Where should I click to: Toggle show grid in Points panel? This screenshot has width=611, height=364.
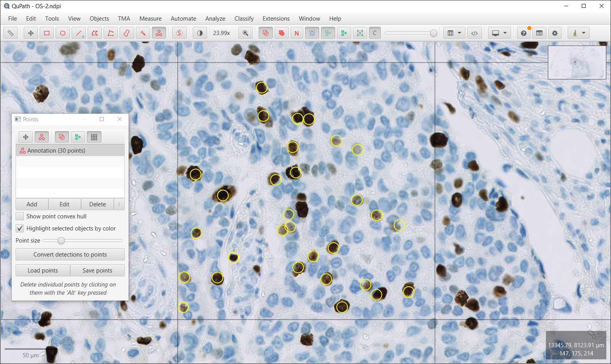coord(94,137)
